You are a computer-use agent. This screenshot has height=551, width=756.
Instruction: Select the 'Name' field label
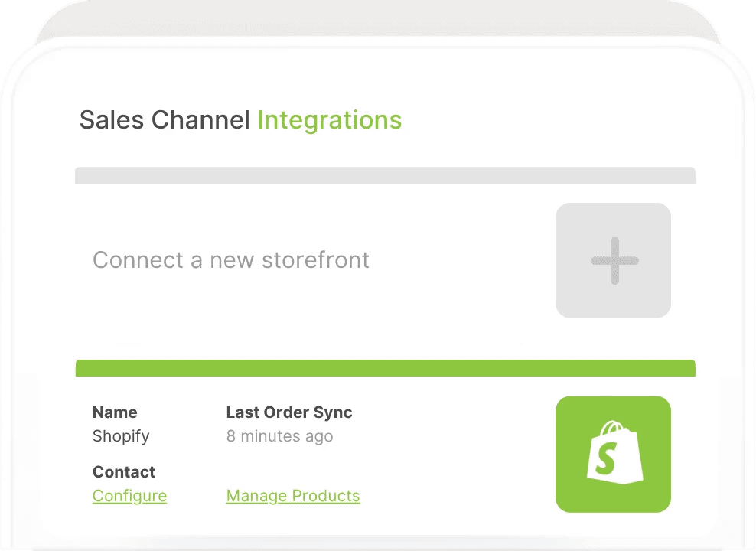(115, 412)
